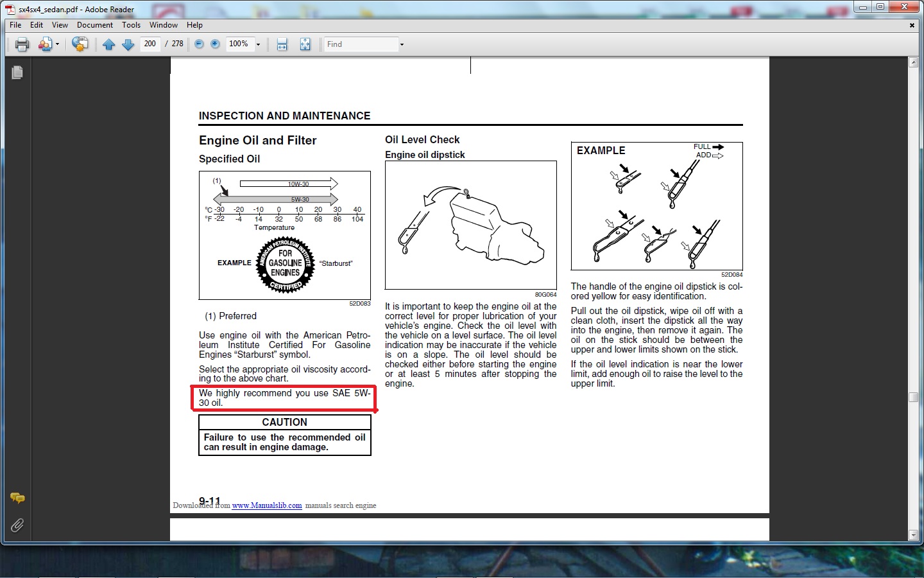Click the Adobe Reader title bar PDF icon
The height and width of the screenshot is (578, 924).
(x=10, y=10)
